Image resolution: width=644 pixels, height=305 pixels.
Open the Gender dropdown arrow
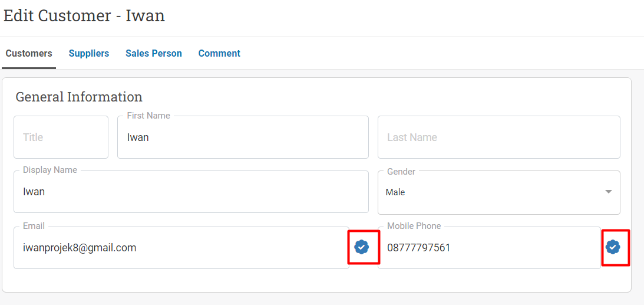[609, 192]
